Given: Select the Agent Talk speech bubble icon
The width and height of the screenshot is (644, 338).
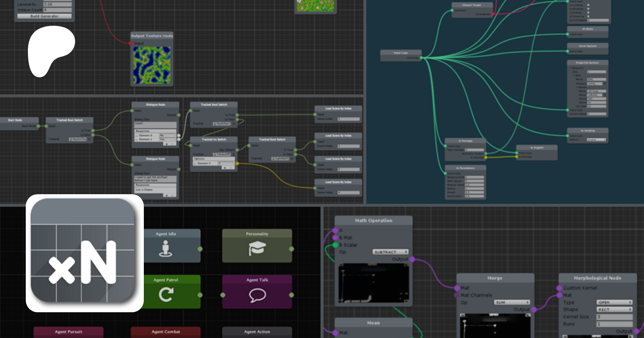Looking at the screenshot, I should coord(257,295).
